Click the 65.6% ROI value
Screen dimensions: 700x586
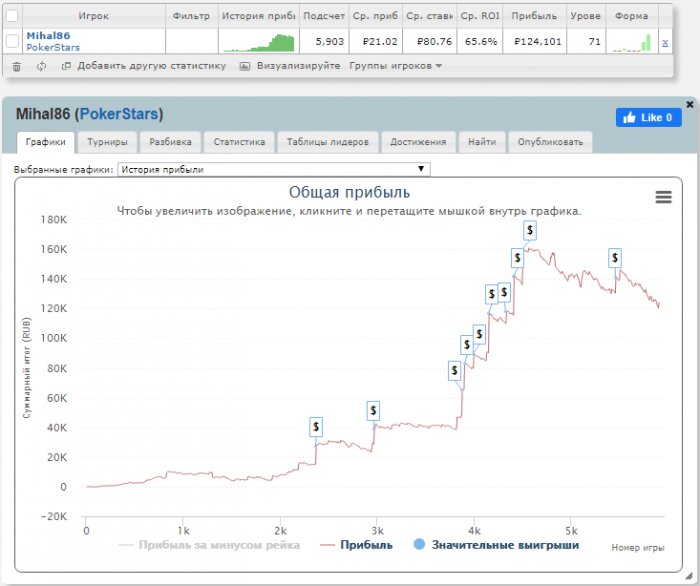[481, 42]
